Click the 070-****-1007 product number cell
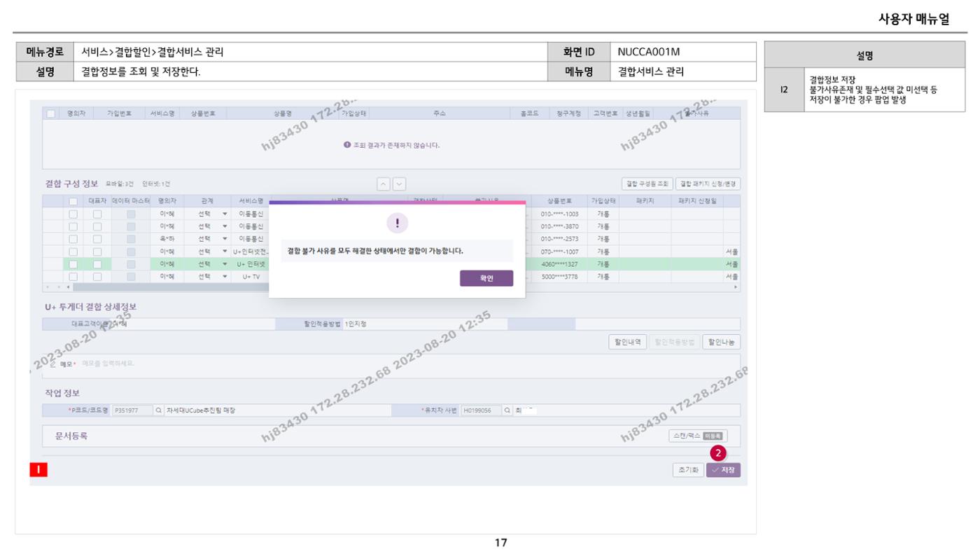This screenshot has width=980, height=552. tap(559, 251)
